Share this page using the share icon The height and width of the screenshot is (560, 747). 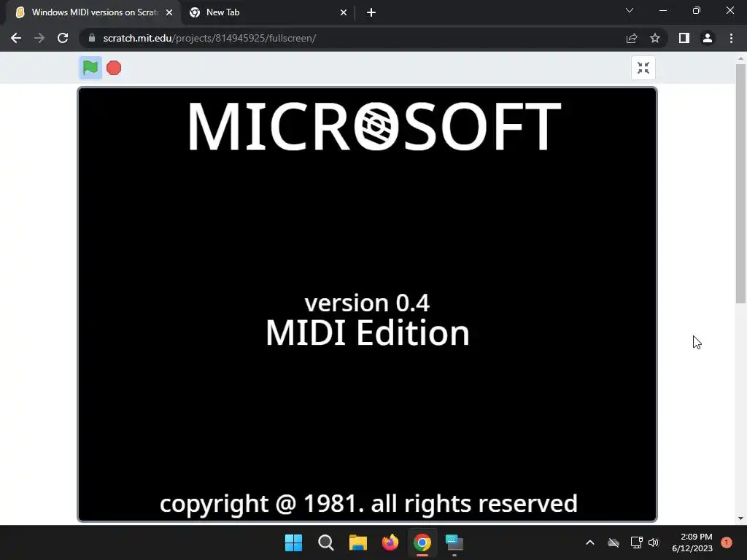[x=632, y=38]
